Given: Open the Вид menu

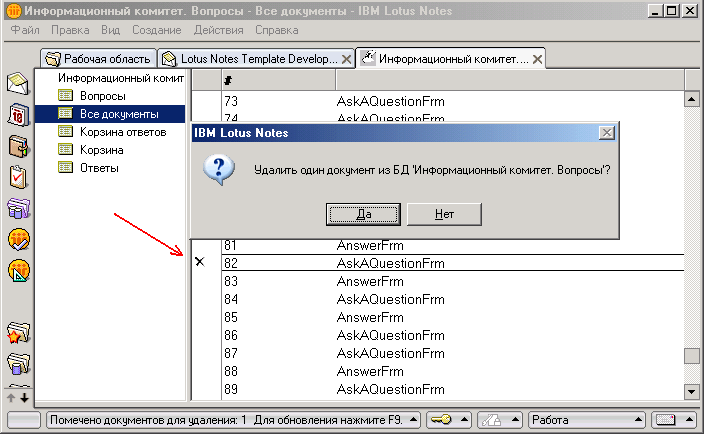Looking at the screenshot, I should pyautogui.click(x=110, y=30).
